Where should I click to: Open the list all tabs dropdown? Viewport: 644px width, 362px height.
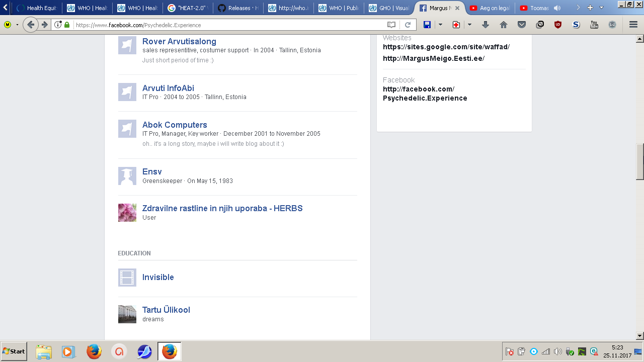coord(601,8)
